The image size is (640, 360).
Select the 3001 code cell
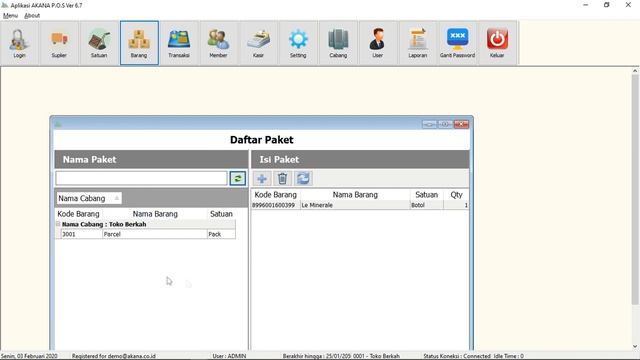pos(82,234)
